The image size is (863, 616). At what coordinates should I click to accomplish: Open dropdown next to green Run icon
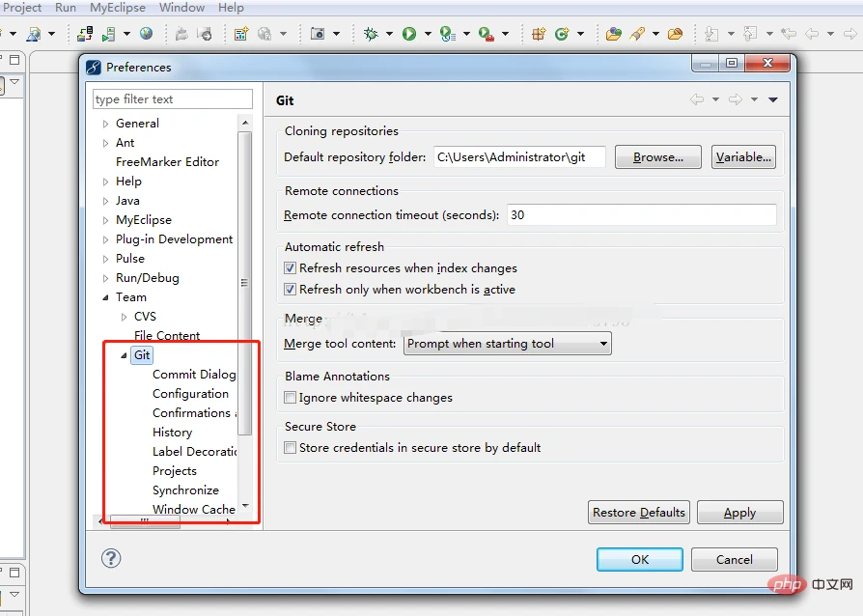428,34
